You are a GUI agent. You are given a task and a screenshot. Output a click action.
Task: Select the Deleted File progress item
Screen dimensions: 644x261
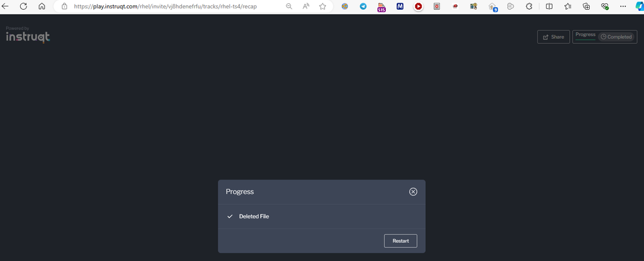tap(254, 216)
